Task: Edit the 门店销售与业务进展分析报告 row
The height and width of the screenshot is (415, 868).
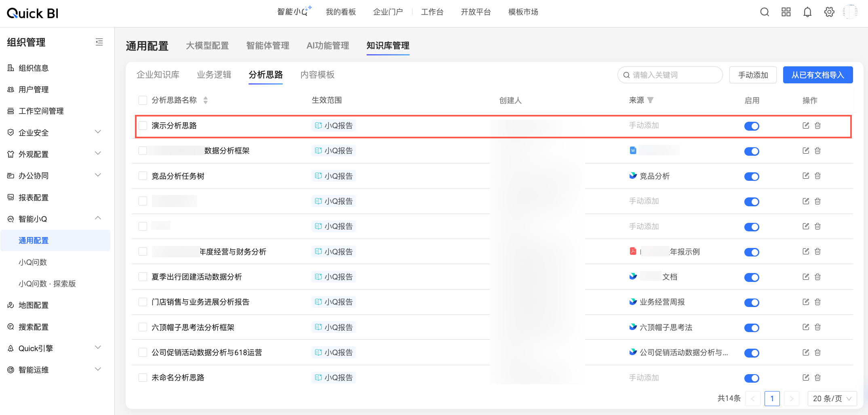Action: pyautogui.click(x=806, y=302)
